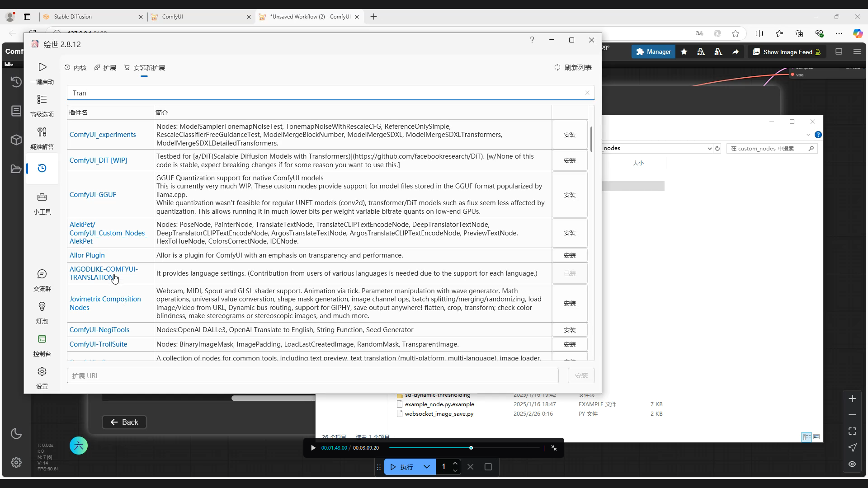Expand the 执行 dropdown arrow
Viewport: 868px width, 488px height.
coord(427,467)
